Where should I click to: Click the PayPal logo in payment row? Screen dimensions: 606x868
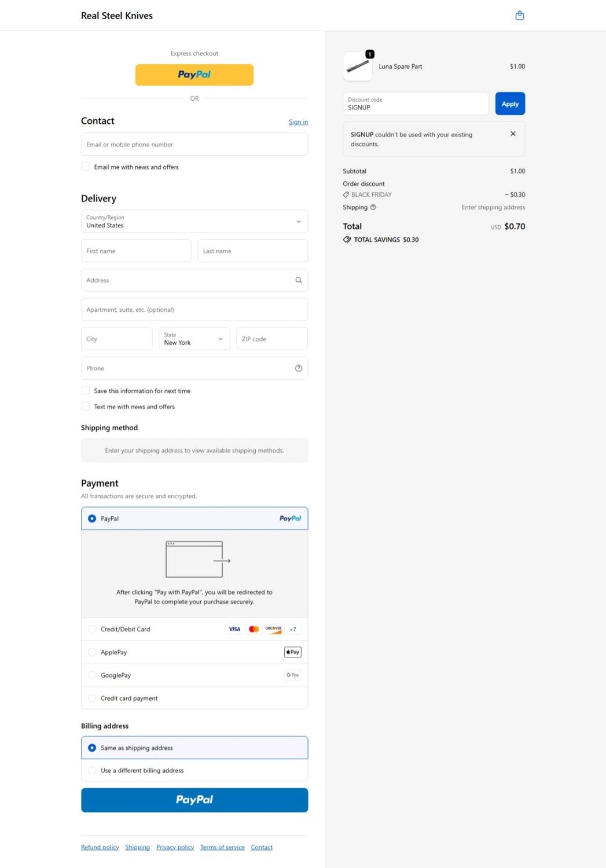[290, 518]
